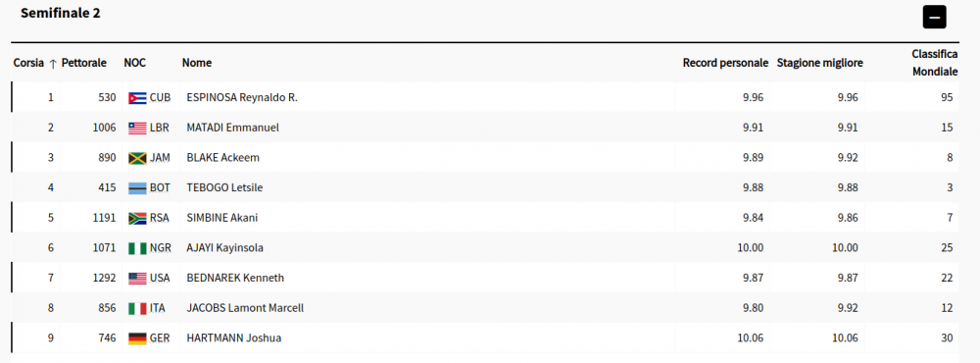Sort by the Corsia column arrow
The image size is (980, 363).
tap(53, 63)
